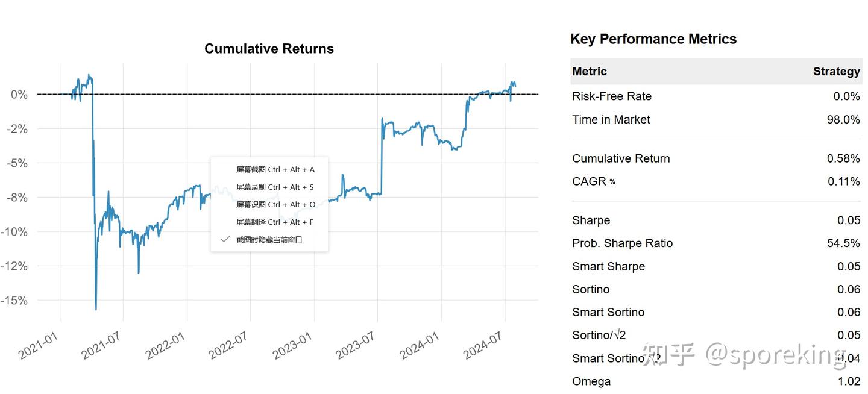Click the 0% y-axis label

[19, 95]
